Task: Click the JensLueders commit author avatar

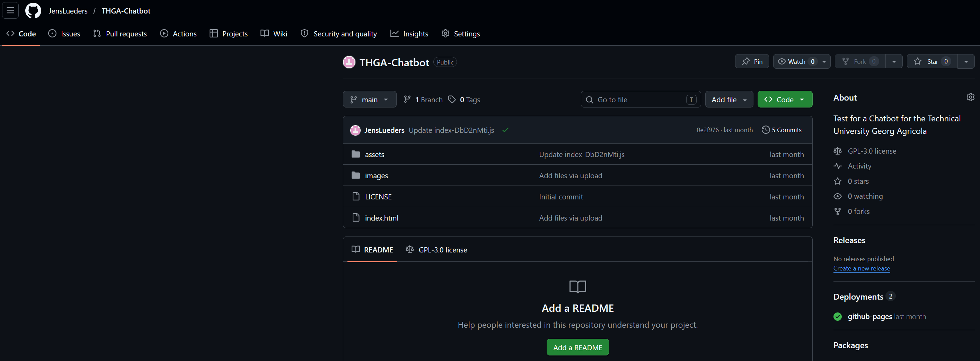Action: (355, 130)
